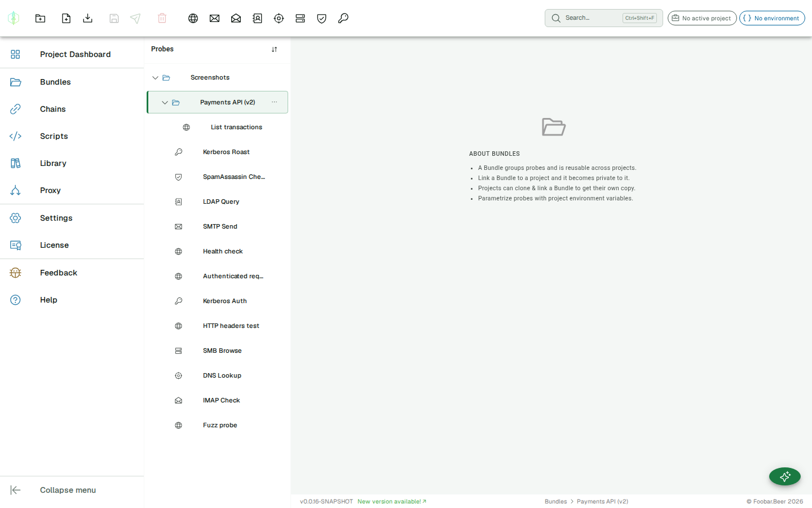
Task: Select the Authenticated req… probe
Action: click(218, 276)
